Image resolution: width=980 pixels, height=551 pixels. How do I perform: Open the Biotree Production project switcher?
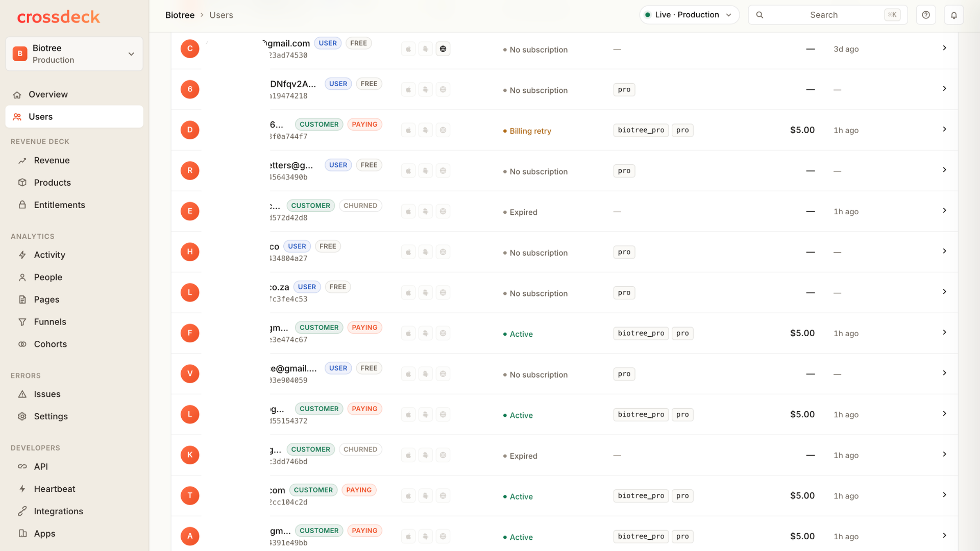[75, 54]
